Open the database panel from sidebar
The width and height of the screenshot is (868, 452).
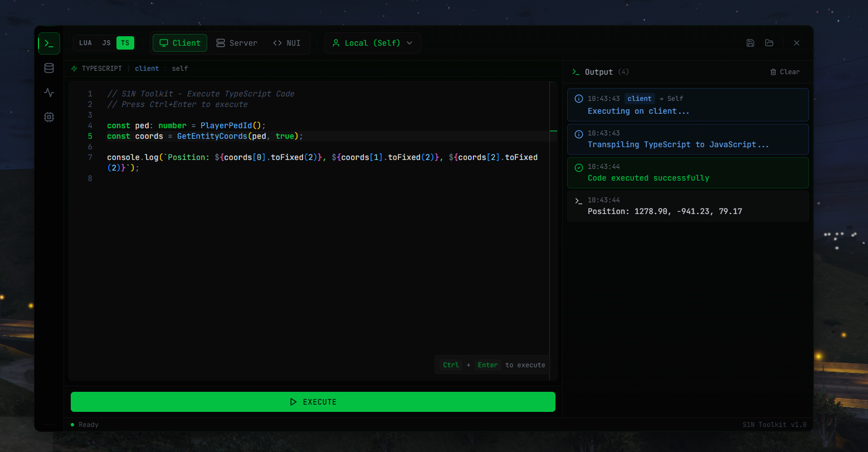49,67
